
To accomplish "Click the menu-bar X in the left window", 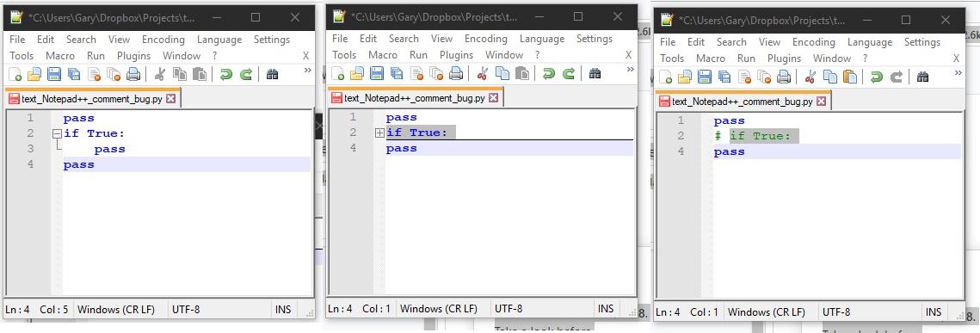I will coord(305,56).
